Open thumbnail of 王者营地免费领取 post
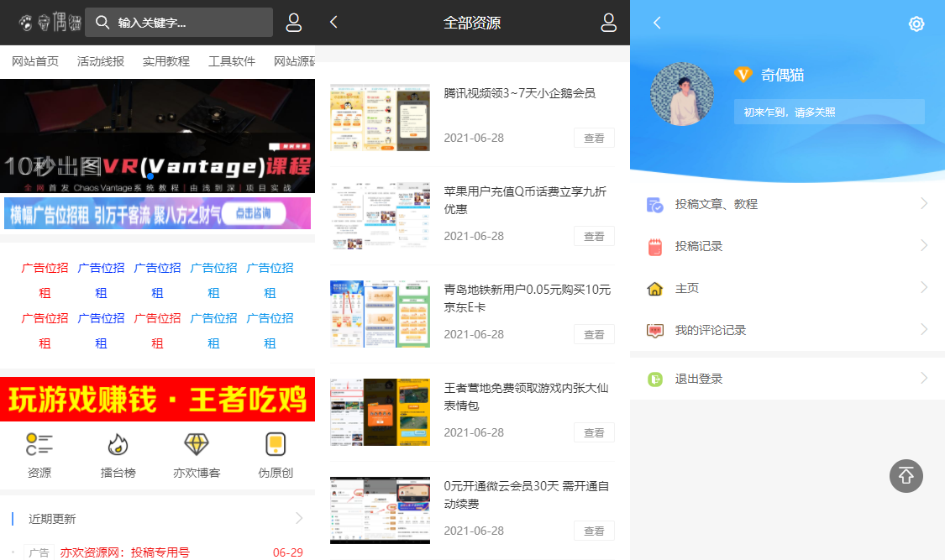Screen dimensions: 945x560 coord(380,412)
